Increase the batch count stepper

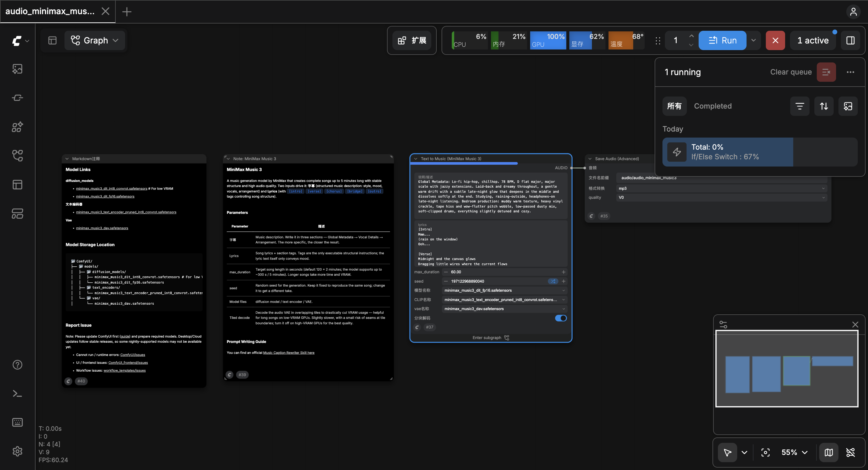pos(691,36)
